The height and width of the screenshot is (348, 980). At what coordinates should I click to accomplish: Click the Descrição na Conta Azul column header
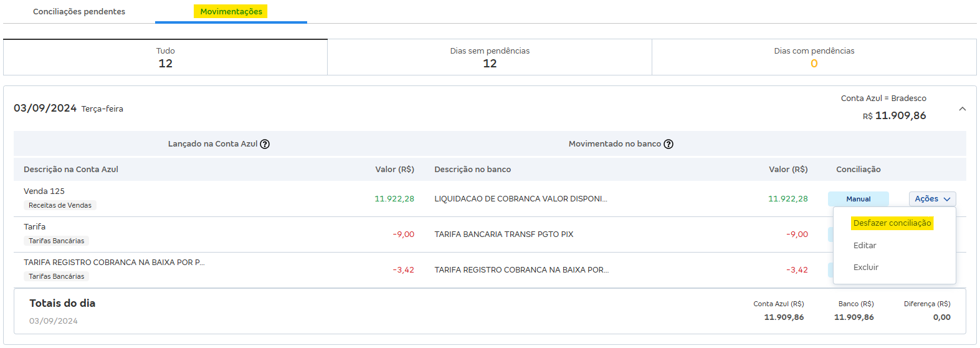(x=71, y=170)
